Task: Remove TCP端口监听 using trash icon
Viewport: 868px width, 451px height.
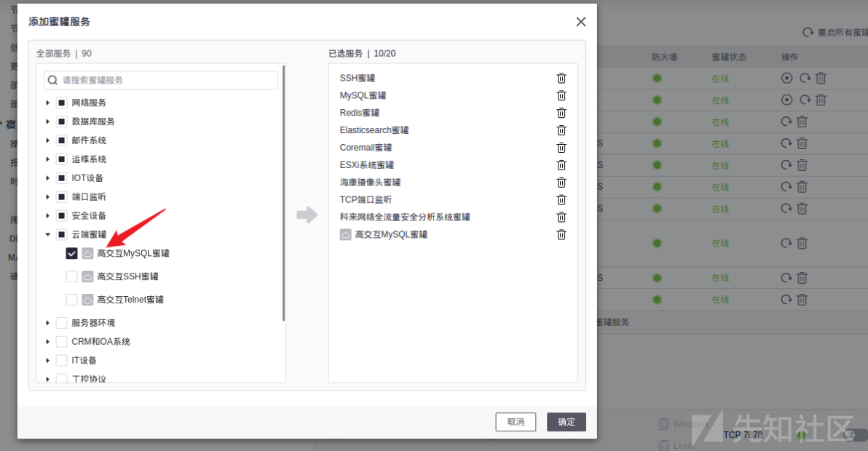Action: click(561, 199)
